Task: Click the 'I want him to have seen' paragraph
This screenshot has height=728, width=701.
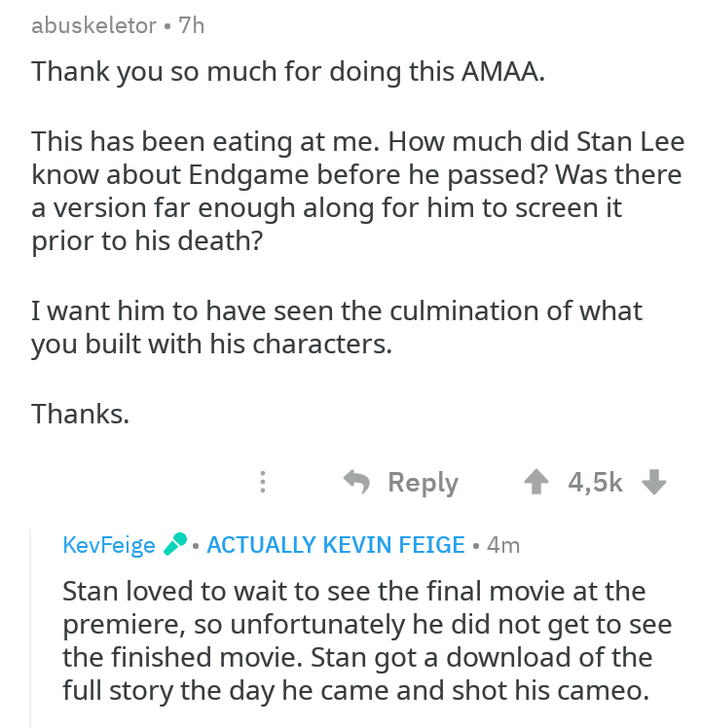Action: point(337,327)
